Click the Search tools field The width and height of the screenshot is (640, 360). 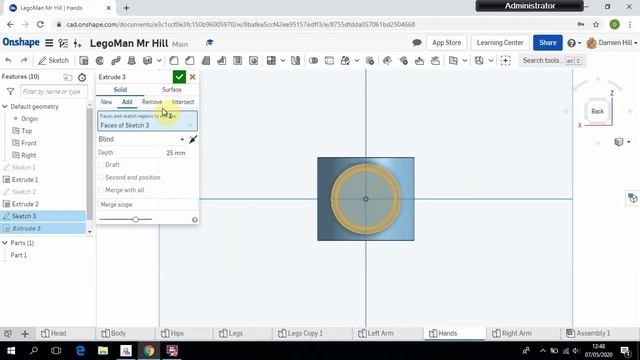552,60
